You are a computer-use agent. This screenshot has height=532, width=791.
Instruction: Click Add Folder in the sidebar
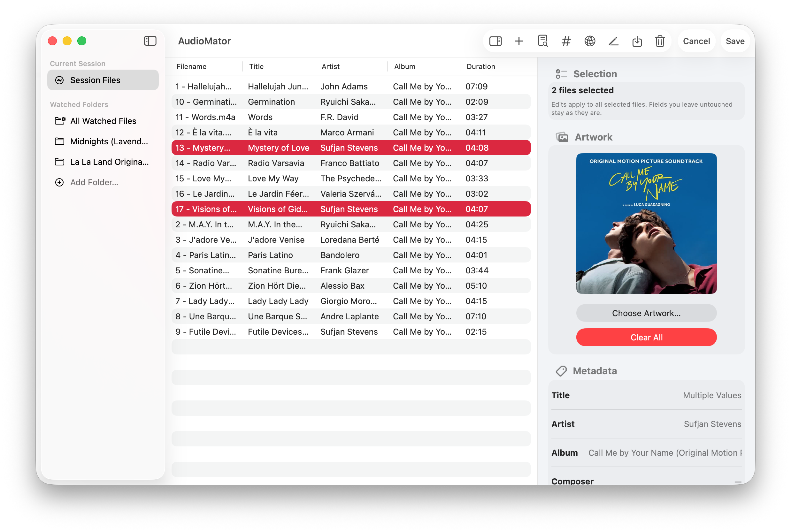[94, 182]
